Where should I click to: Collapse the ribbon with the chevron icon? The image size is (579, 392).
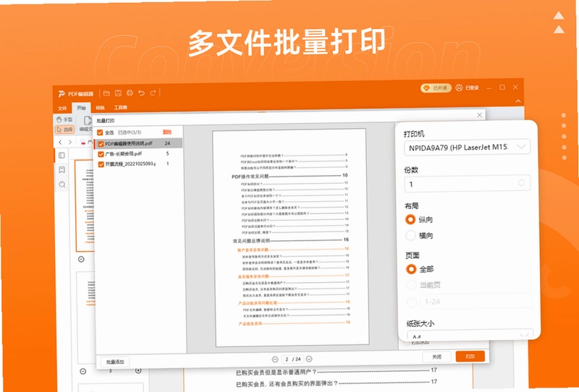(518, 101)
